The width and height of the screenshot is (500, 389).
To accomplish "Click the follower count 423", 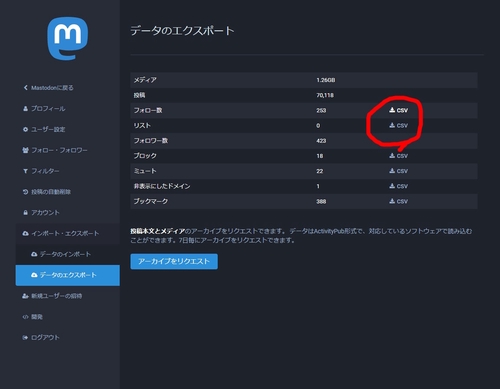I will tap(321, 141).
